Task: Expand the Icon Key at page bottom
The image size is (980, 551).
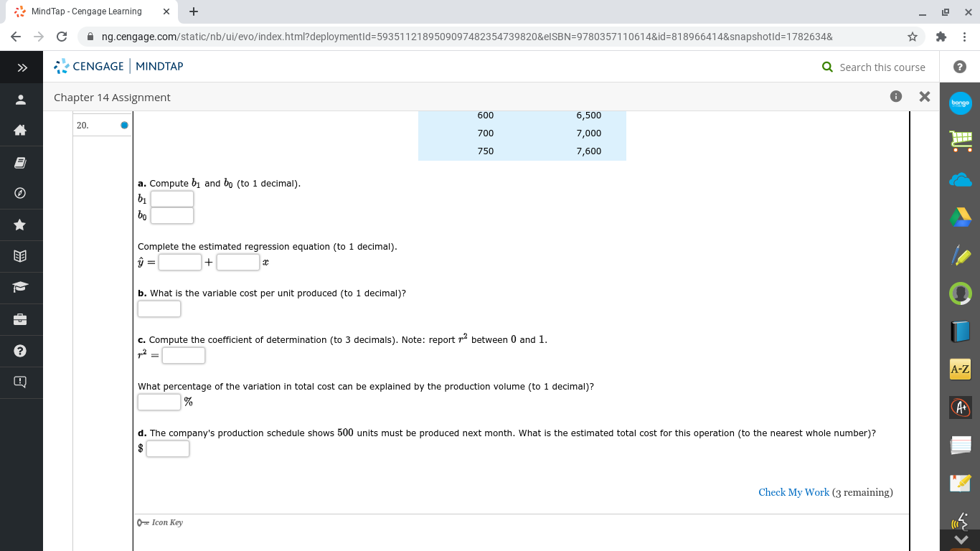Action: pyautogui.click(x=161, y=522)
